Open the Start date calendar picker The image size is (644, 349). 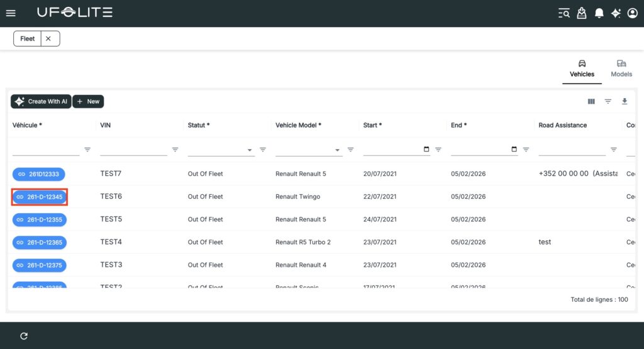click(426, 150)
